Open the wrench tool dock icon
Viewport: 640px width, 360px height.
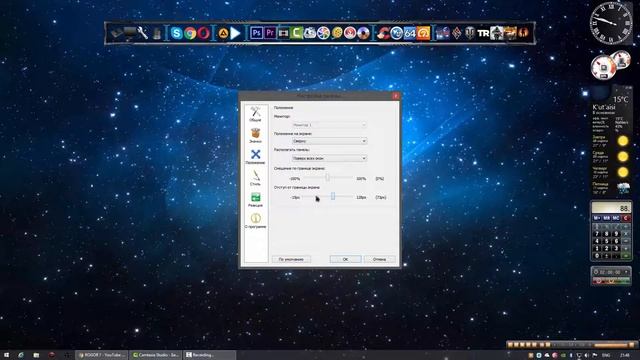142,33
